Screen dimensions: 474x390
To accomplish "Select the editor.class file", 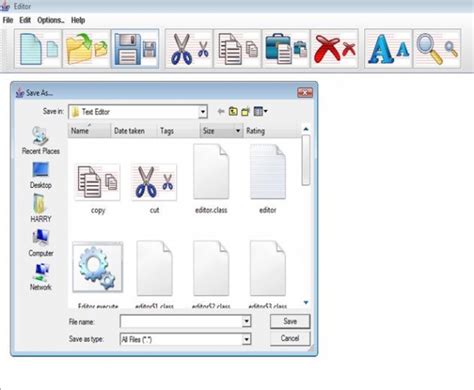I will click(x=211, y=179).
